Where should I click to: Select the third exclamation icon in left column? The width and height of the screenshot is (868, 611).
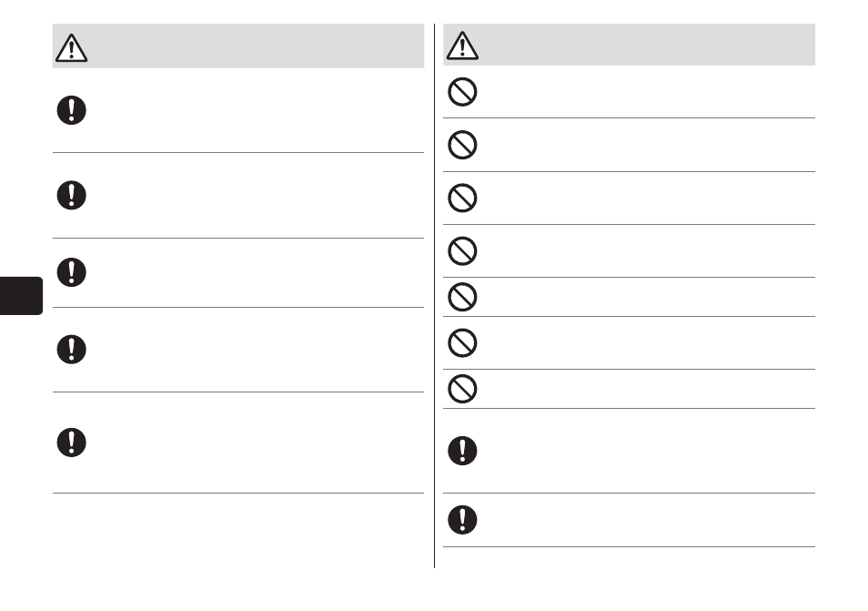pyautogui.click(x=71, y=272)
